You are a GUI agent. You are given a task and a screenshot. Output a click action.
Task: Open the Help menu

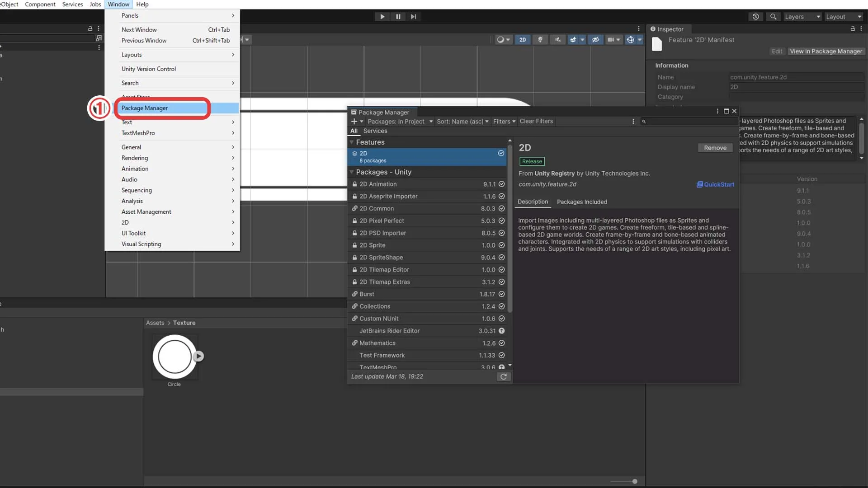(x=142, y=4)
